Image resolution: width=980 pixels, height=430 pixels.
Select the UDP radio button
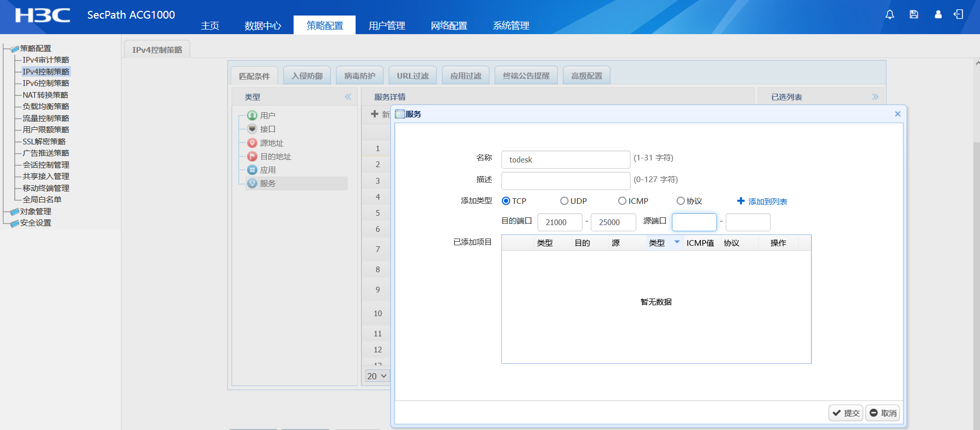(564, 201)
